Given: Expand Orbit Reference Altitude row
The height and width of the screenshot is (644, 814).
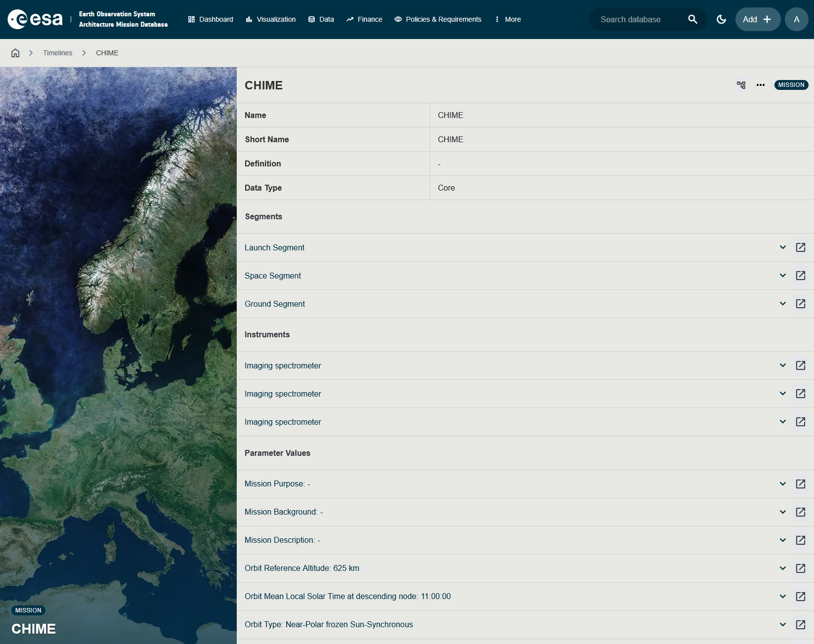Looking at the screenshot, I should coord(783,568).
